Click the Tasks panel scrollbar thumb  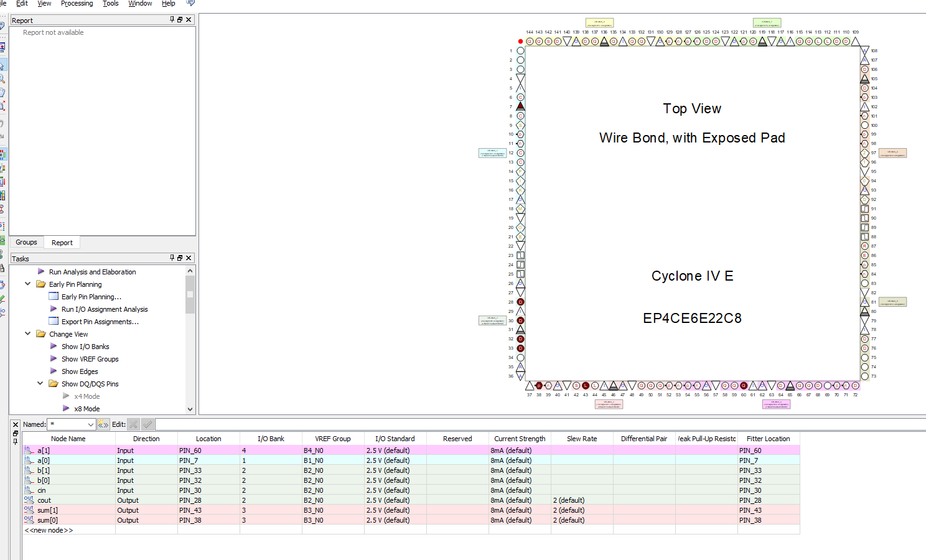[x=190, y=294]
